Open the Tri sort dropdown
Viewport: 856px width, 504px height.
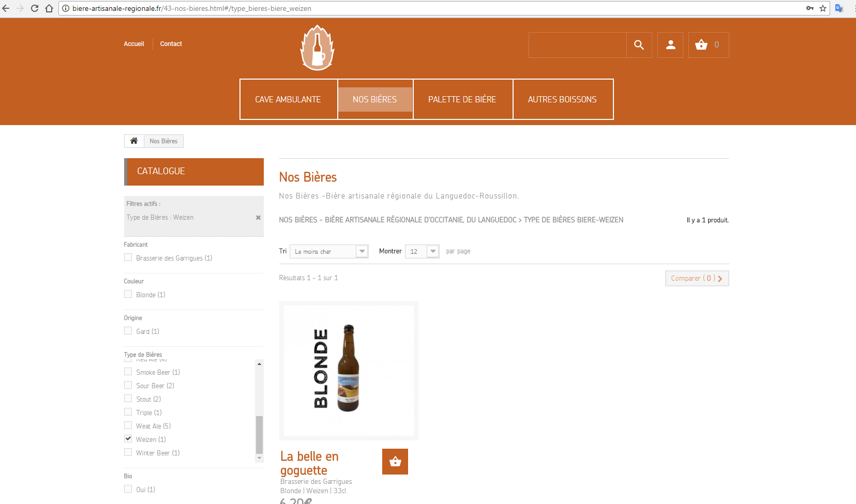point(329,251)
